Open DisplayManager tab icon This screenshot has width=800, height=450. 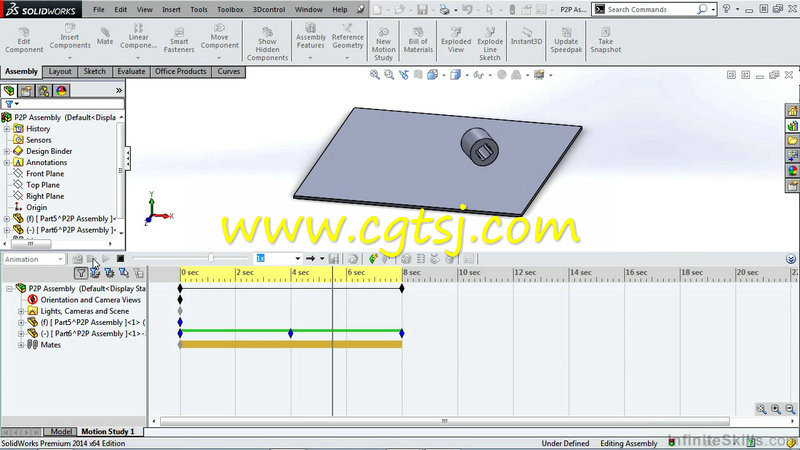(61, 91)
